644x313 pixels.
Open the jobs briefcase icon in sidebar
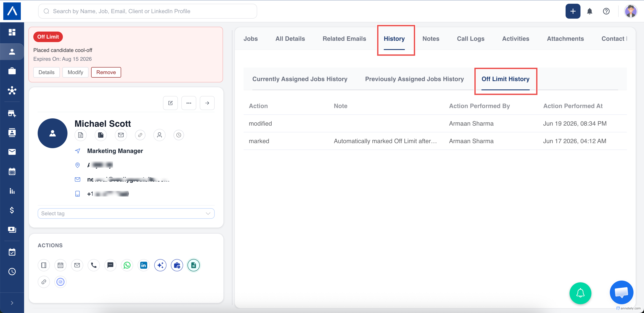click(x=12, y=71)
